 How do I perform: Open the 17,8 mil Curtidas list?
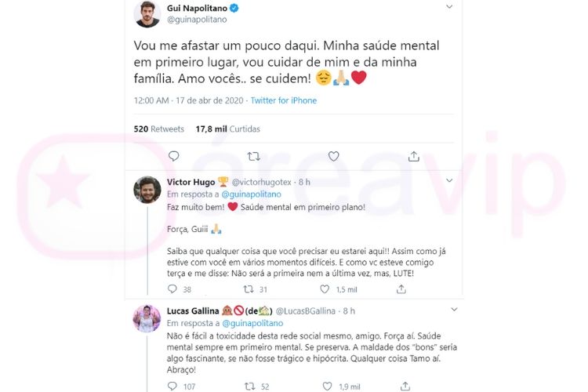[x=227, y=129]
